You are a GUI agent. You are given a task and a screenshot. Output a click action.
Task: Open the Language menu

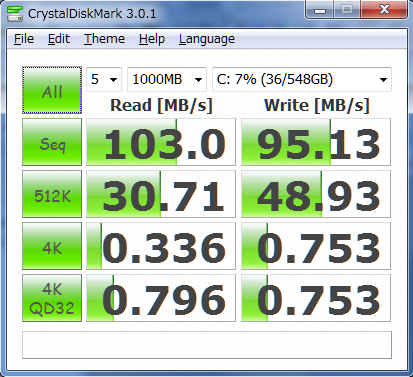point(207,39)
